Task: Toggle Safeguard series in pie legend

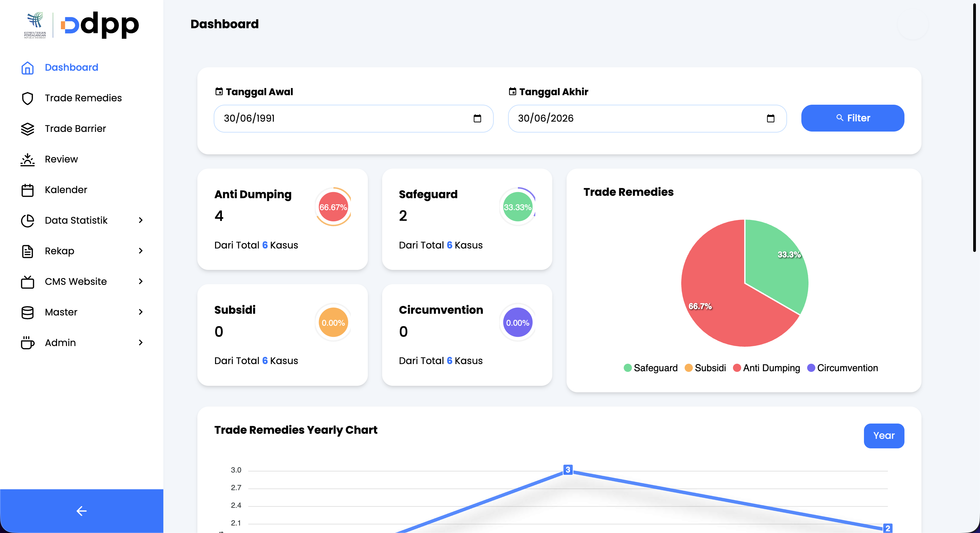Action: (x=651, y=368)
